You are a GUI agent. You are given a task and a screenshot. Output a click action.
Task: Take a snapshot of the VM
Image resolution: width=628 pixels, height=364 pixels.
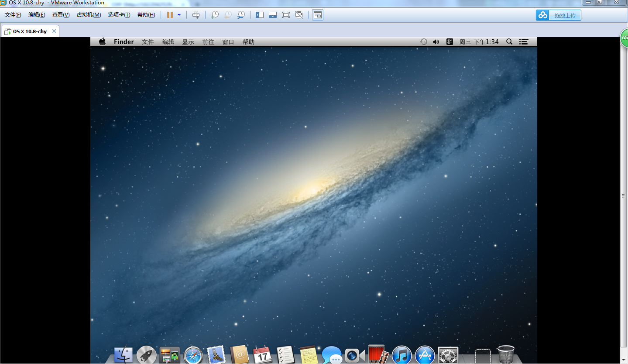(214, 15)
